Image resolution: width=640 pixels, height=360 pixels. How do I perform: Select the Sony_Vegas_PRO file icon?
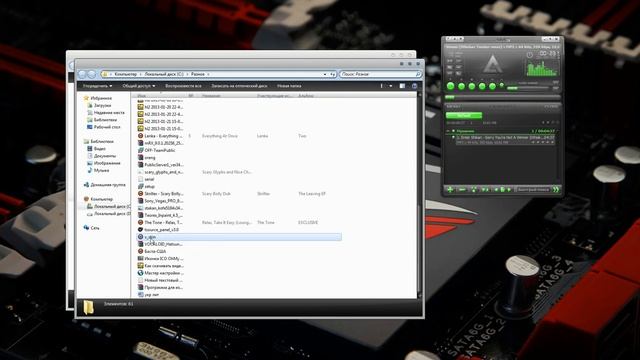140,201
